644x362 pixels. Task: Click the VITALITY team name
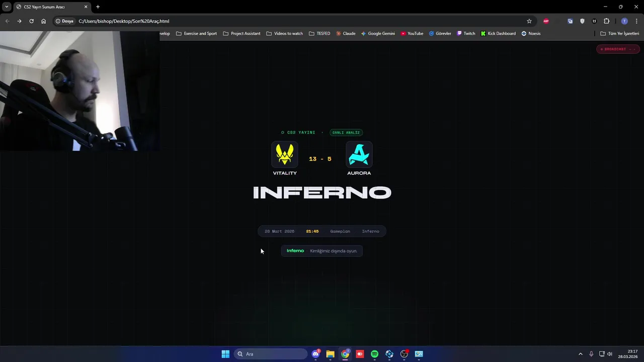(285, 173)
